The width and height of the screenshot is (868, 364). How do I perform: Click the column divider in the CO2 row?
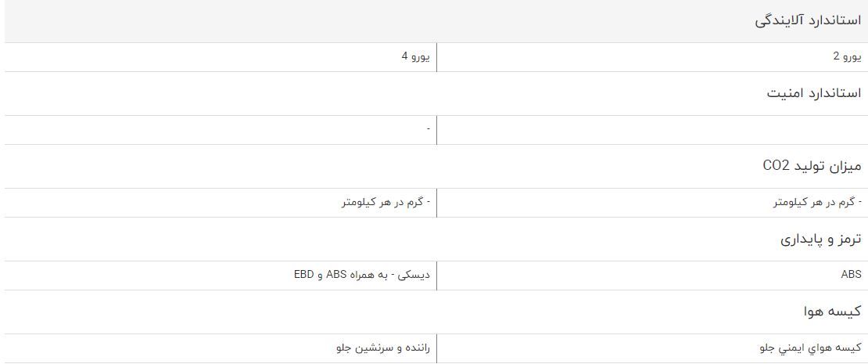tap(436, 203)
